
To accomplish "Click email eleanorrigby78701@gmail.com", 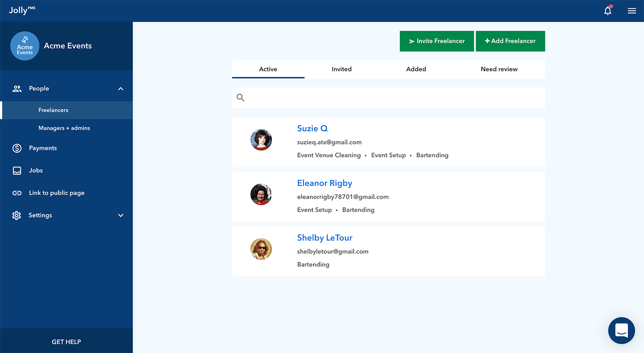I will (x=343, y=197).
